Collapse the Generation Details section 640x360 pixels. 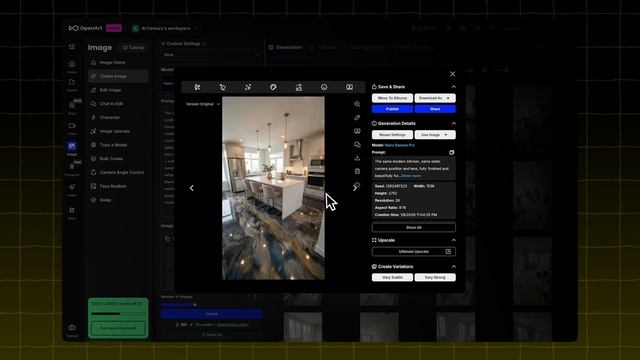point(453,123)
